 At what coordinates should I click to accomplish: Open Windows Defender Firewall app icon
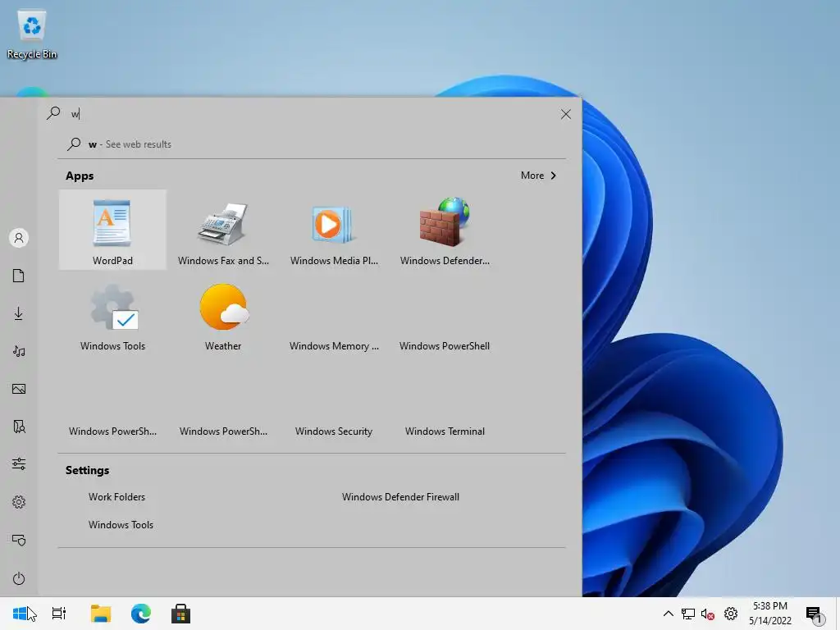pyautogui.click(x=445, y=230)
